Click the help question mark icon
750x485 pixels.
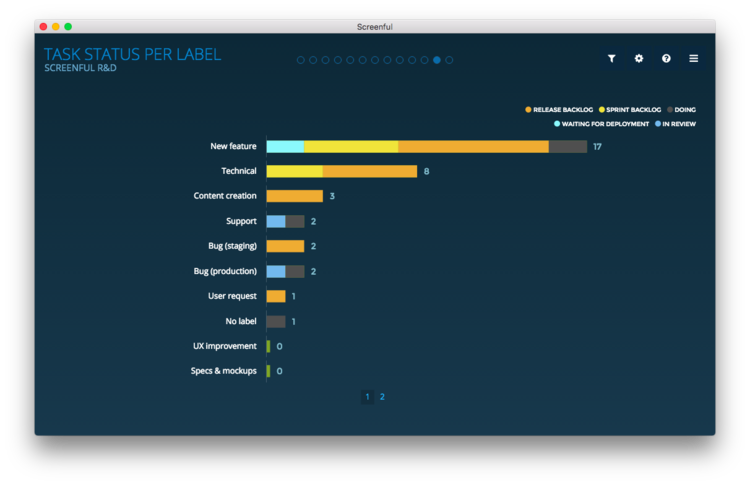666,59
